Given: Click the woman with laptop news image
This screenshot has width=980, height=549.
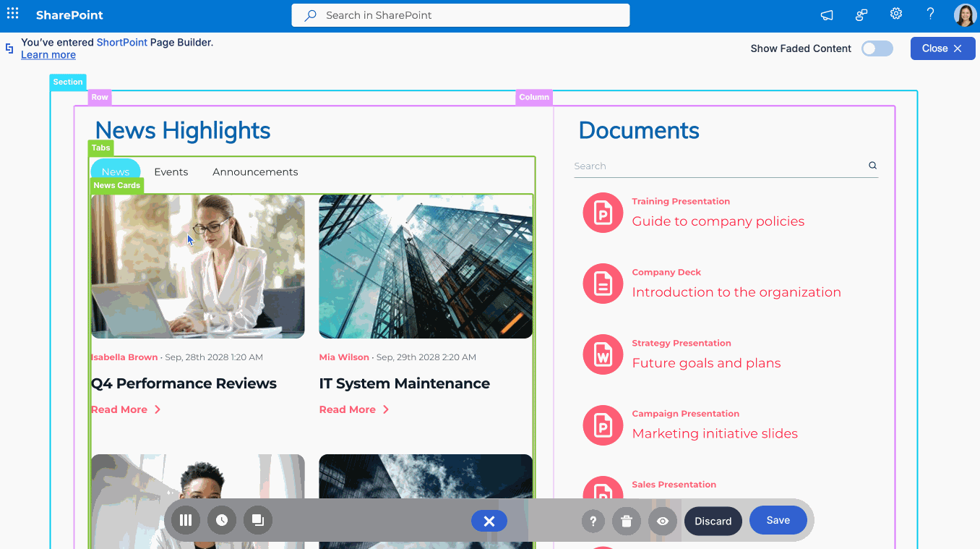Looking at the screenshot, I should pos(198,266).
